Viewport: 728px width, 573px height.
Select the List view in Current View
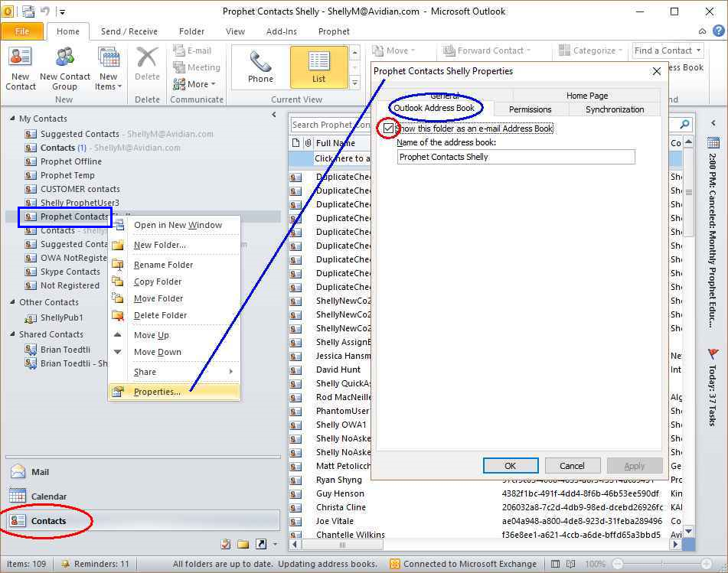[318, 67]
